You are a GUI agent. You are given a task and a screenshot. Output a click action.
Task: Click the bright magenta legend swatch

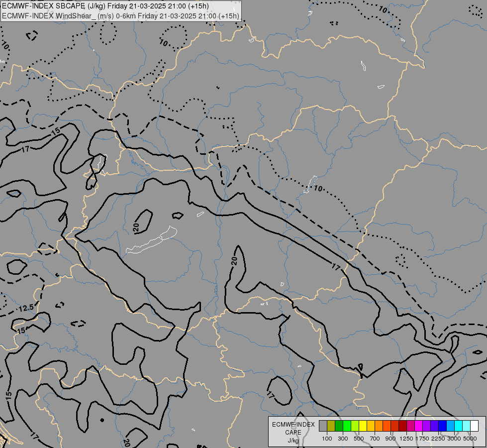pyautogui.click(x=419, y=426)
